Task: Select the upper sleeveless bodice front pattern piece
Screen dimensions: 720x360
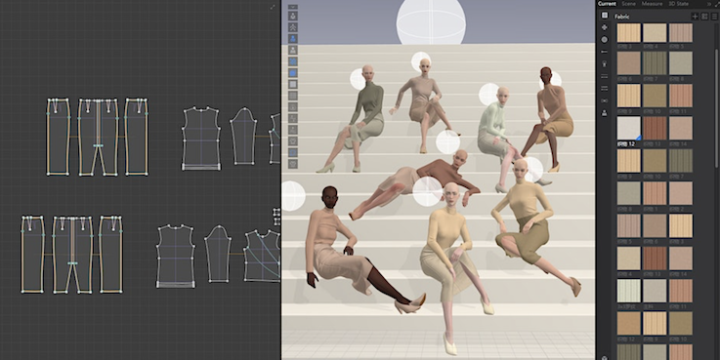Action: coord(201,139)
